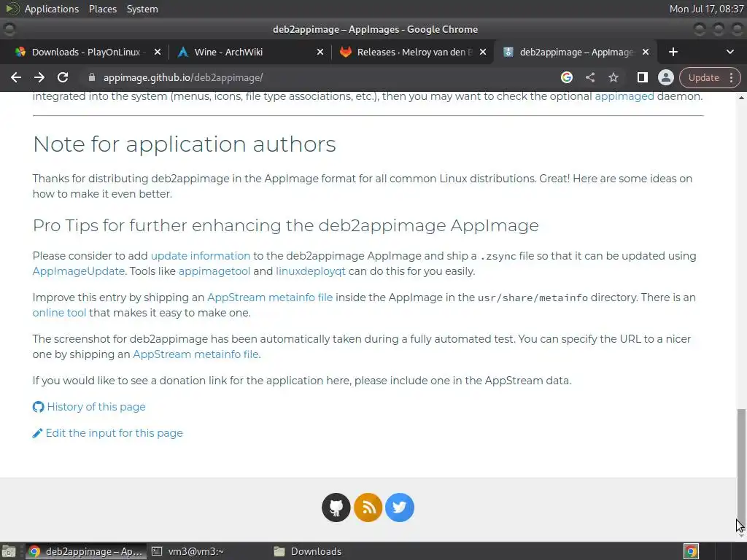
Task: Open the linuxdeployqt link
Action: pyautogui.click(x=311, y=271)
